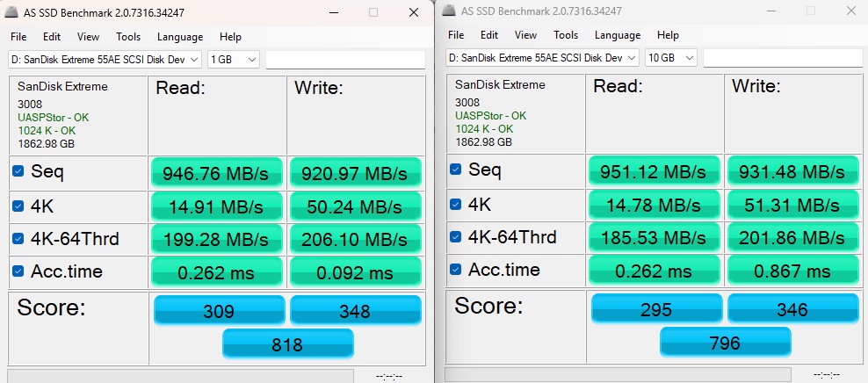Open Help menu in the right window
The height and width of the screenshot is (383, 868).
pyautogui.click(x=668, y=35)
